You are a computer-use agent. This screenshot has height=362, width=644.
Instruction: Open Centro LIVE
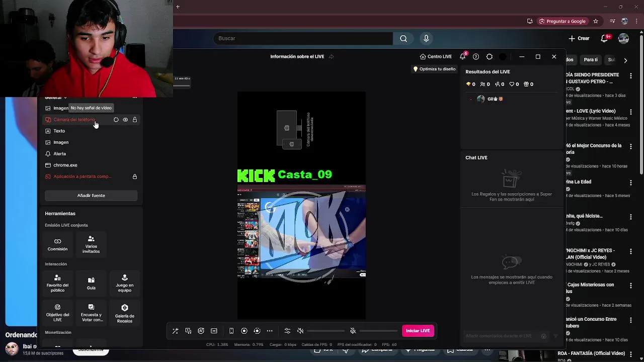(x=436, y=57)
